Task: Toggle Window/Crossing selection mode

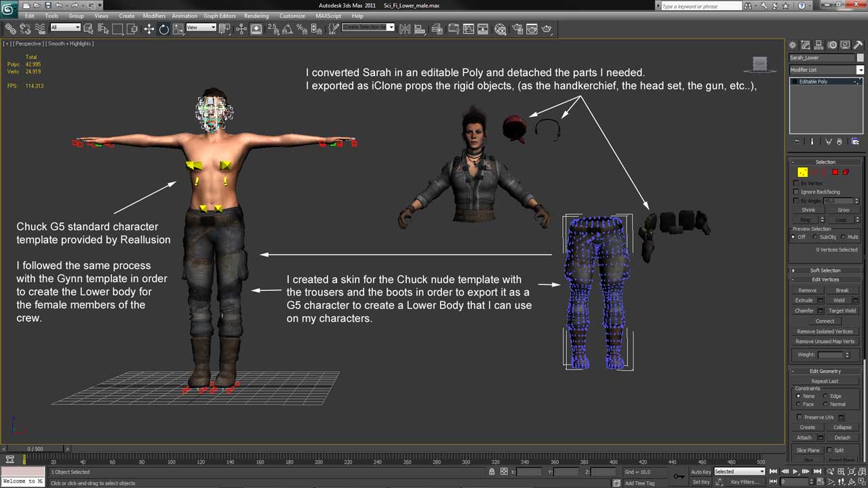Action: (132, 28)
